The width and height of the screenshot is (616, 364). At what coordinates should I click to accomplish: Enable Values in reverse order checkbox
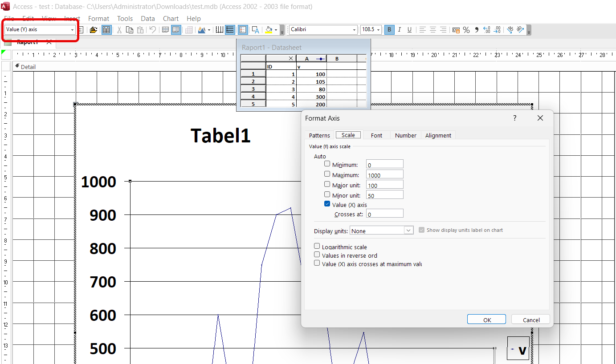pos(317,255)
